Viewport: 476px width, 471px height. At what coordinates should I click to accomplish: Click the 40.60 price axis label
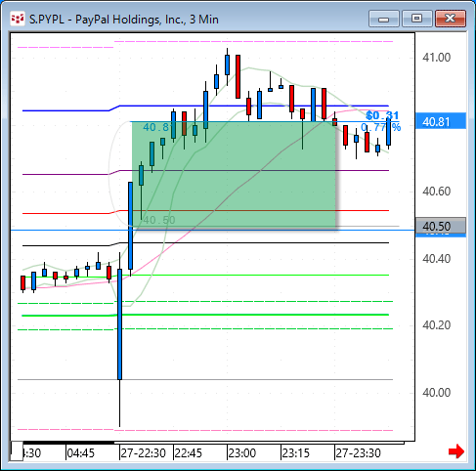(436, 192)
